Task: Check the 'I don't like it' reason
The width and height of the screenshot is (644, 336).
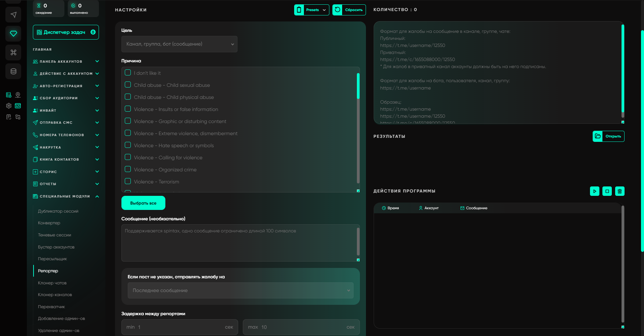Action: [x=128, y=72]
